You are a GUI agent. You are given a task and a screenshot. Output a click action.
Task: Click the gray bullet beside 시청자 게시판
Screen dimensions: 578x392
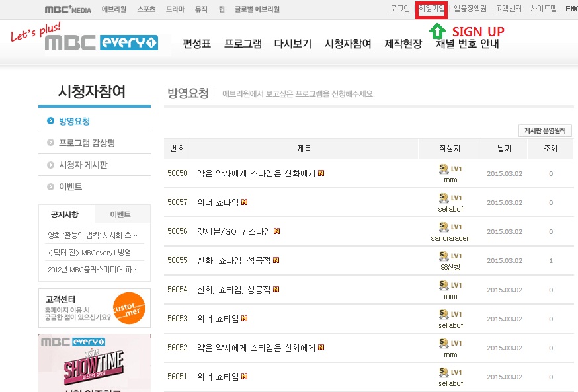[x=50, y=165]
